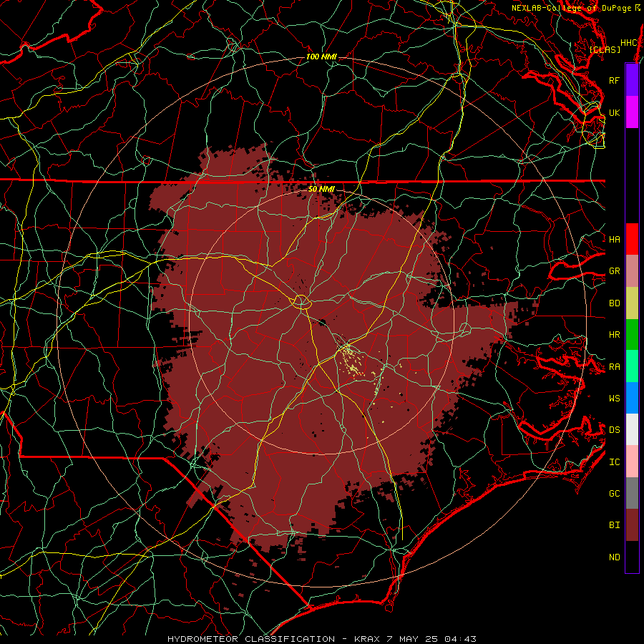Click the GR pink legend swatch
Viewport: 644px width, 644px height.
point(632,271)
